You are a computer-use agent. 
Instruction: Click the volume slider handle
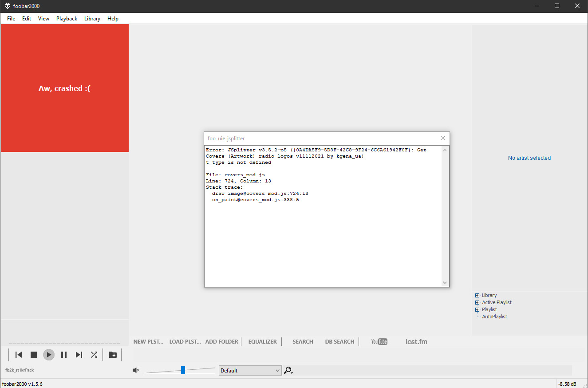click(x=183, y=370)
